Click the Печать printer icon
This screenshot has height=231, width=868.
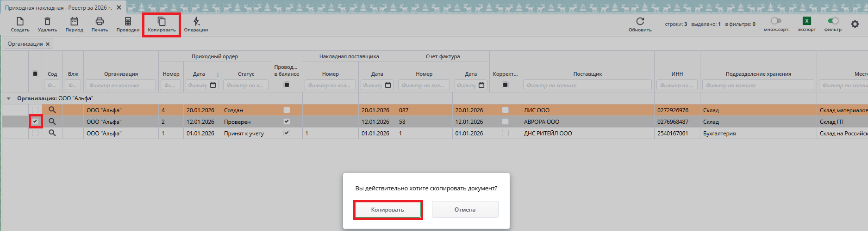(100, 22)
